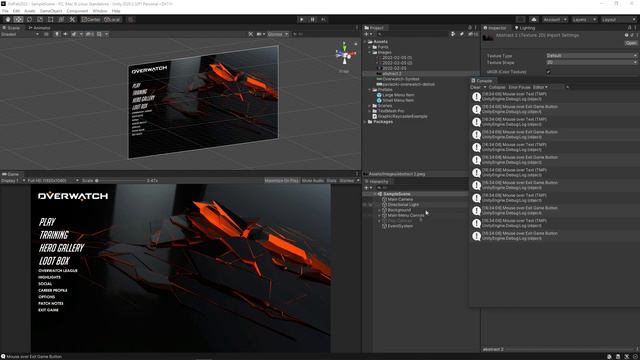Viewport: 640px width, 360px height.
Task: Click the Play button
Action: click(302, 19)
